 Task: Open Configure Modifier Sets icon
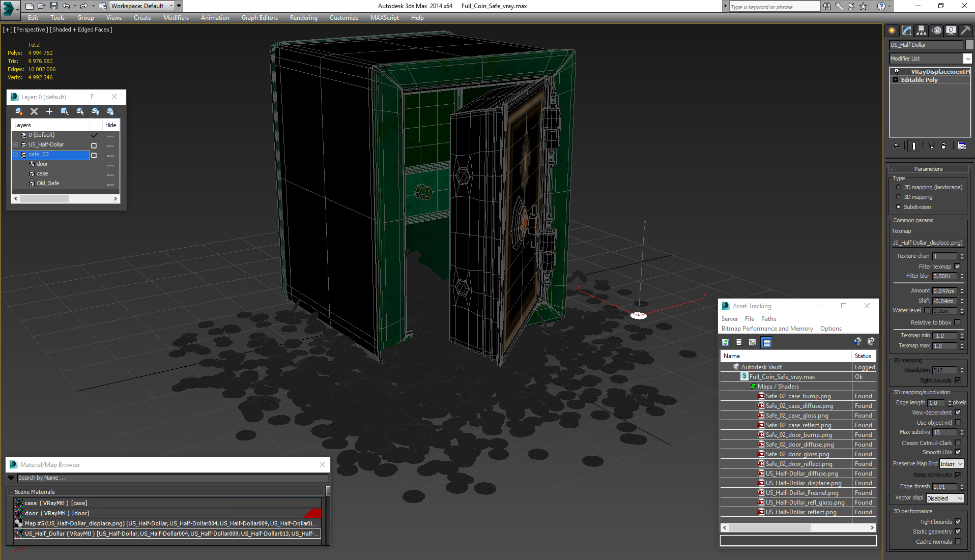tap(962, 146)
